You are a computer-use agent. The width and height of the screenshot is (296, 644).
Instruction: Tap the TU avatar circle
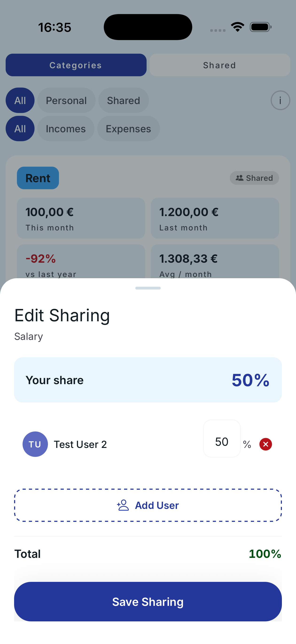pyautogui.click(x=35, y=444)
